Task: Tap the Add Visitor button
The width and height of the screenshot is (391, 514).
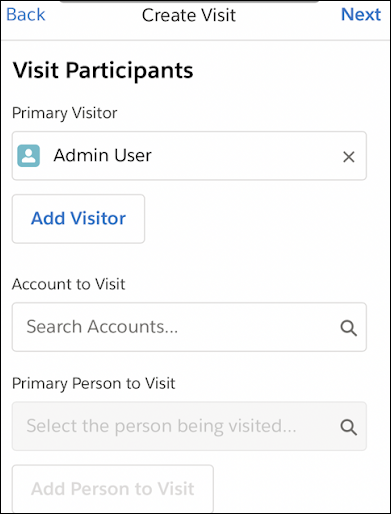Action: tap(78, 219)
